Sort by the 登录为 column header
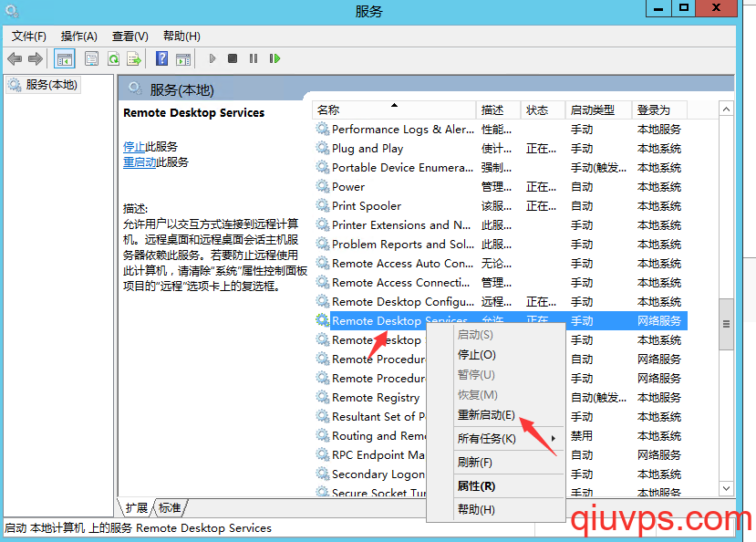 [659, 109]
